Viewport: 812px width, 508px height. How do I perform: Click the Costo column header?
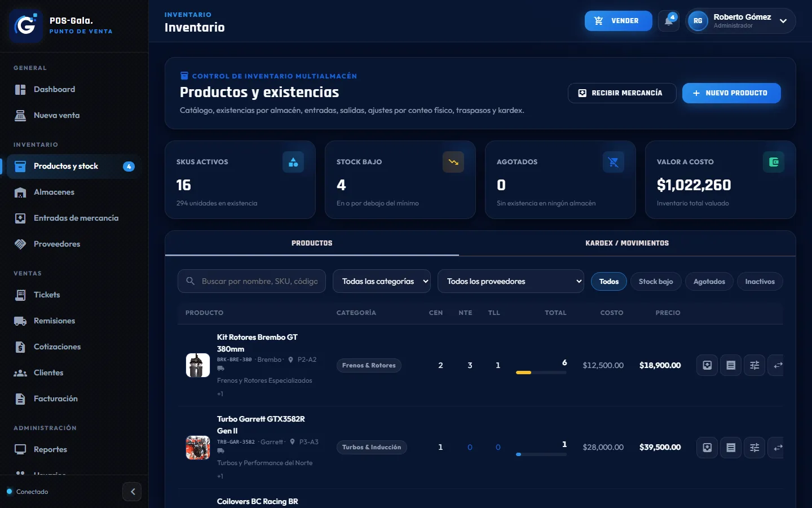tap(612, 313)
